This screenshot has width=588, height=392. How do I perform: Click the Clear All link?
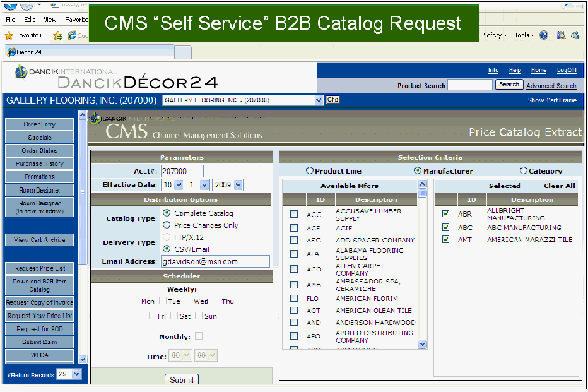point(559,186)
